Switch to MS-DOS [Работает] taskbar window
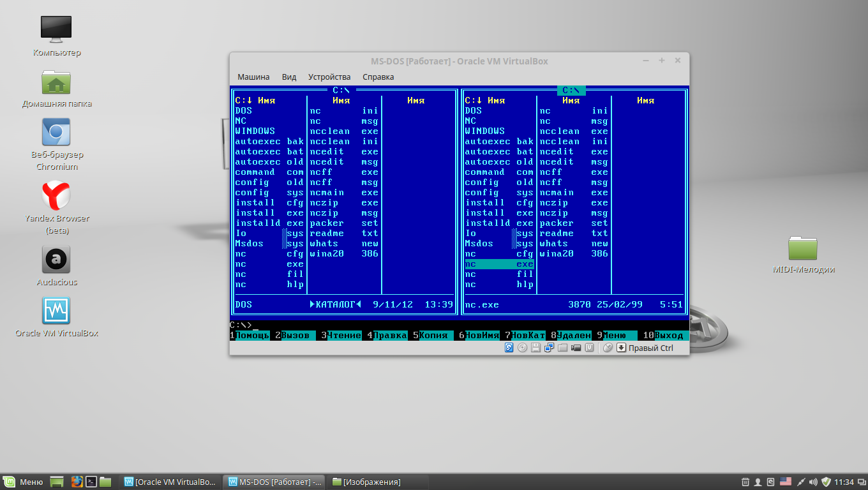 275,482
